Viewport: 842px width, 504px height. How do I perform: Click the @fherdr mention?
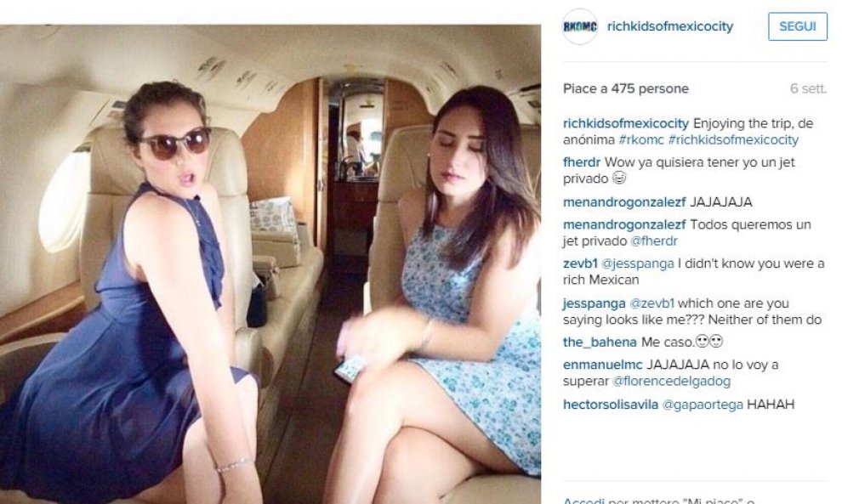point(653,241)
